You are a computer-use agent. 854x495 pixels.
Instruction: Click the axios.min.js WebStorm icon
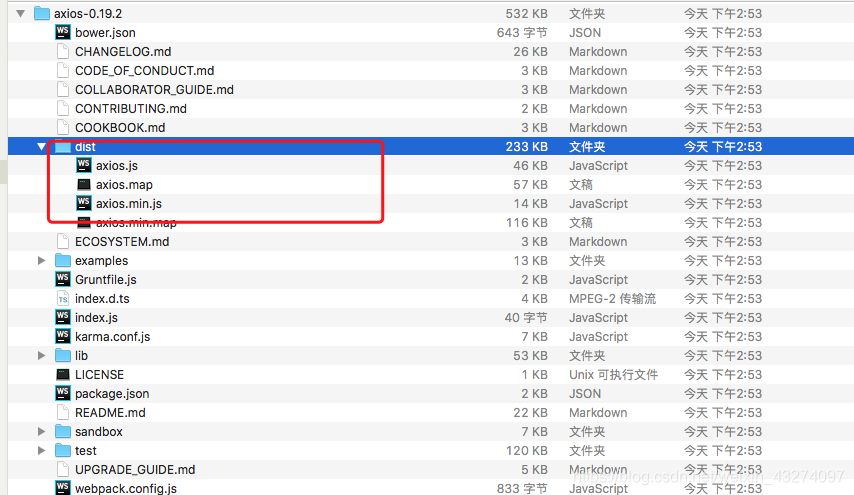pos(84,203)
